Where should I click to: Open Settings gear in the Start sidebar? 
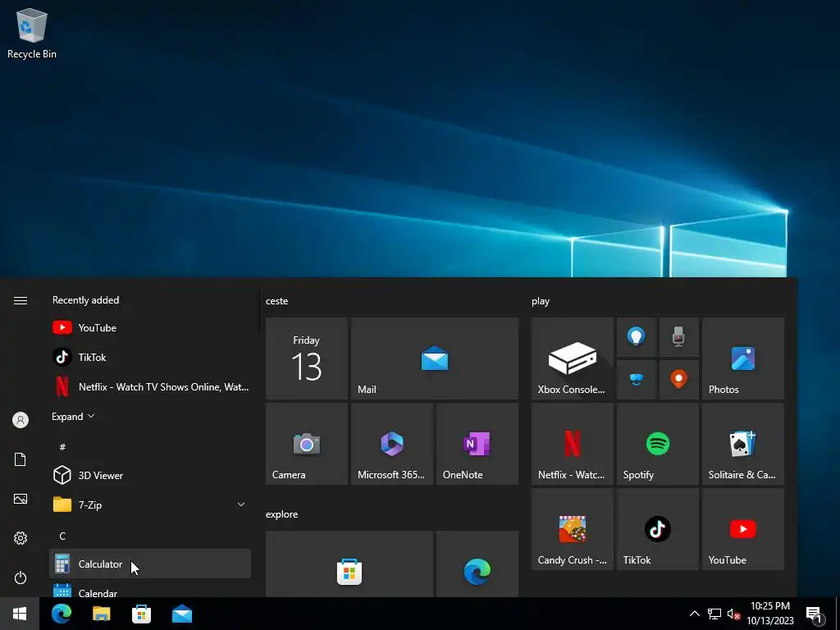click(x=21, y=538)
